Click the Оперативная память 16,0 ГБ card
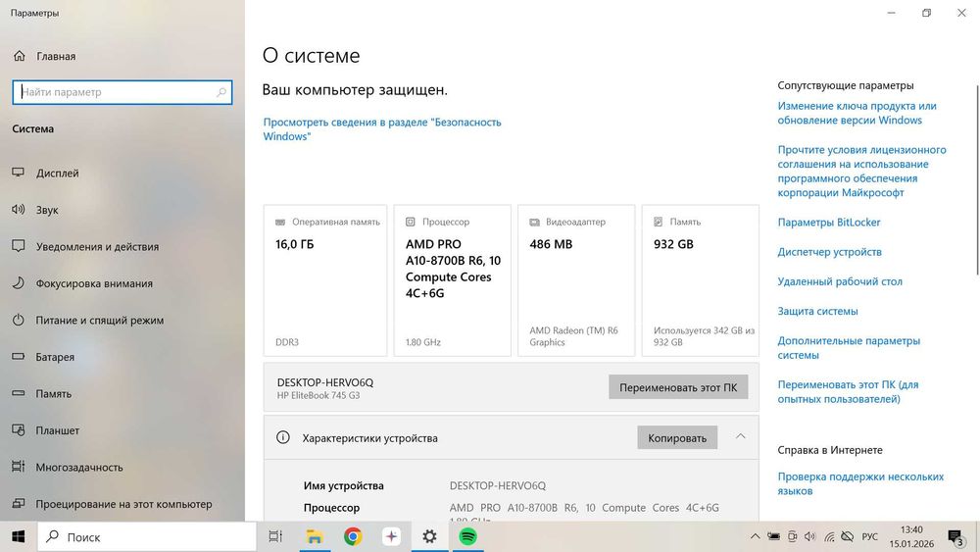 [325, 280]
